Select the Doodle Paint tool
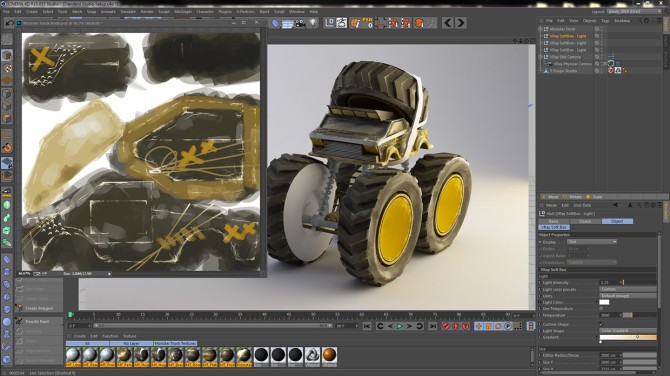Screen dimensions: 670x376 (38, 321)
